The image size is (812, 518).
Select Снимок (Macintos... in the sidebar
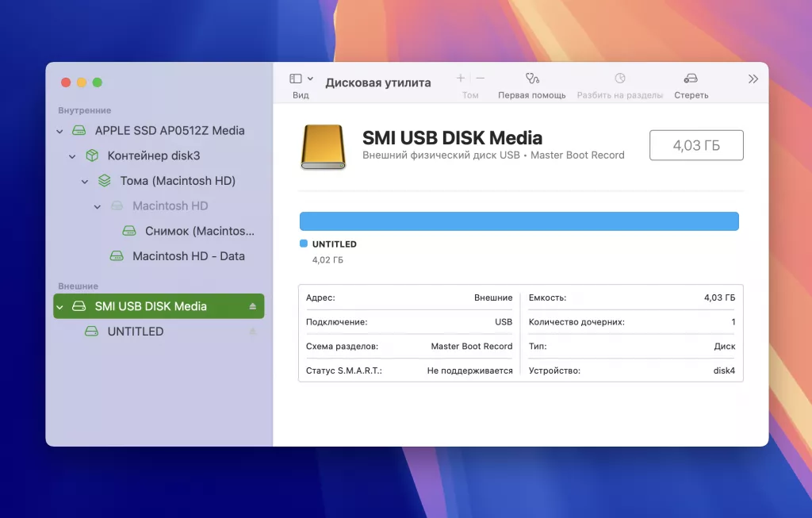(190, 230)
